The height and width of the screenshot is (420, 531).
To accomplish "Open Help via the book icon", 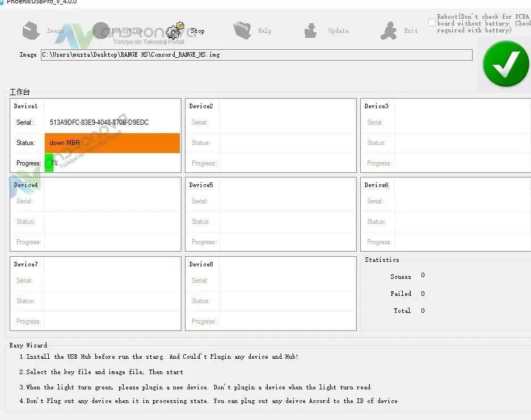I will (x=242, y=30).
